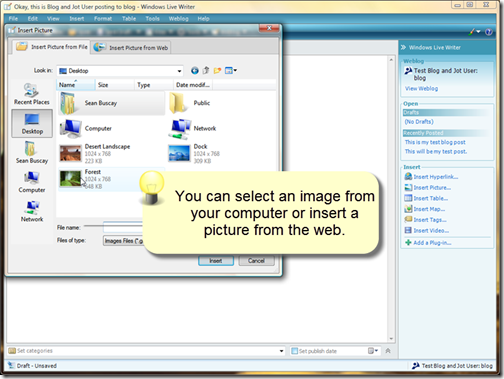Screen dimensions: 504x379
Task: Create a new folder icon
Action: click(x=217, y=70)
